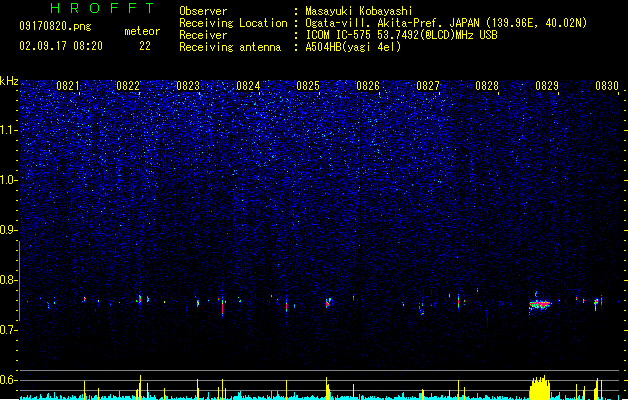Click the 0821 time marker

[67, 86]
